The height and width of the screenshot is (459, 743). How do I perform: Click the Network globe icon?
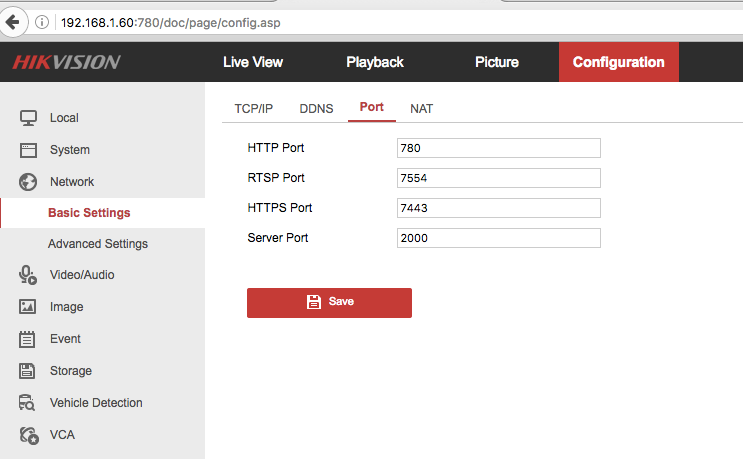click(28, 182)
